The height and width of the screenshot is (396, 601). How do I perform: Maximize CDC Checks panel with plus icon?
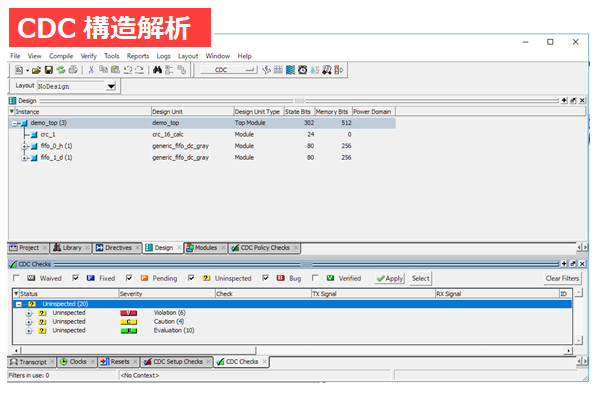pyautogui.click(x=565, y=264)
